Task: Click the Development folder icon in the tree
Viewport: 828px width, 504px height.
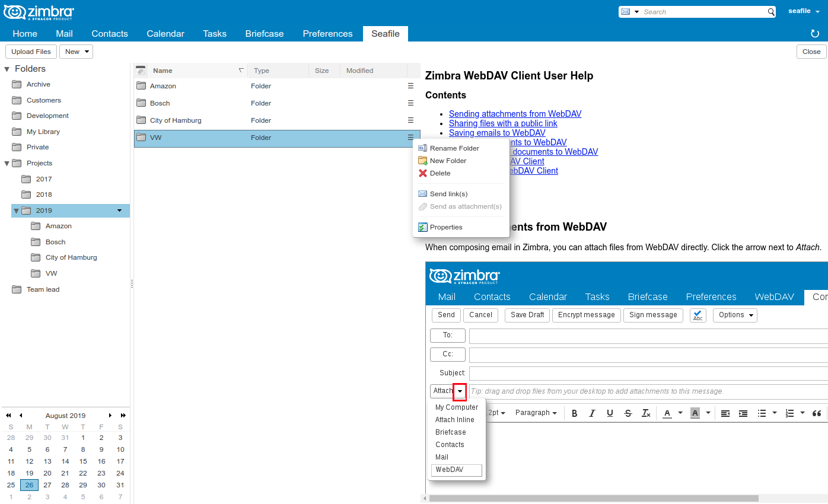Action: coord(17,116)
